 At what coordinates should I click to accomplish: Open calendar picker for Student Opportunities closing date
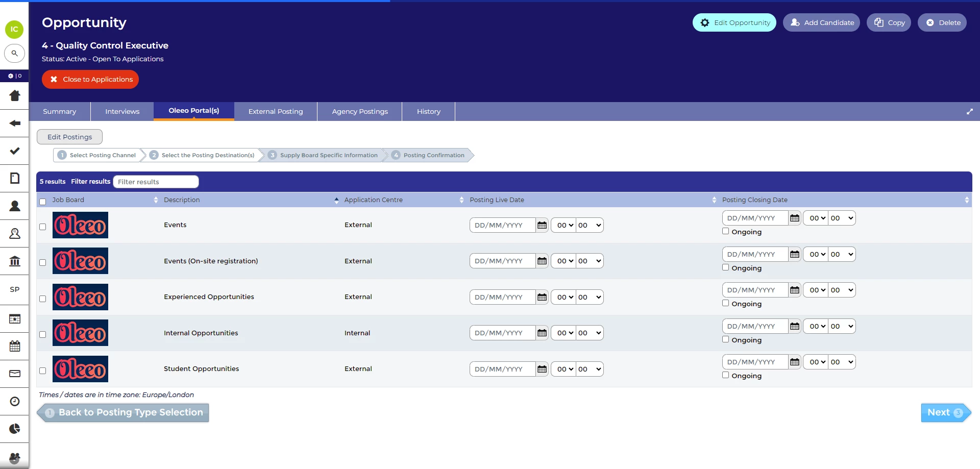coord(795,362)
